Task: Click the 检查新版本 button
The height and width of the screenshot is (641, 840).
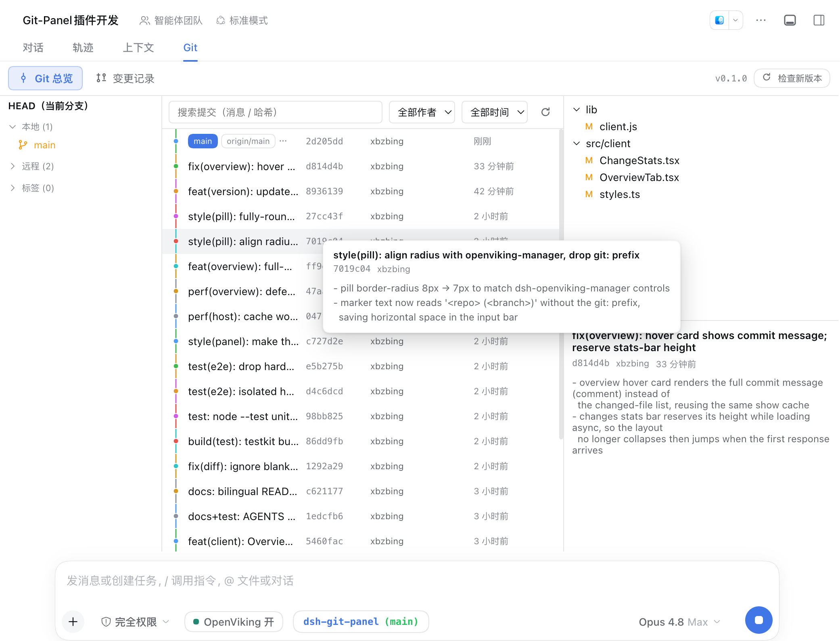Action: (792, 78)
